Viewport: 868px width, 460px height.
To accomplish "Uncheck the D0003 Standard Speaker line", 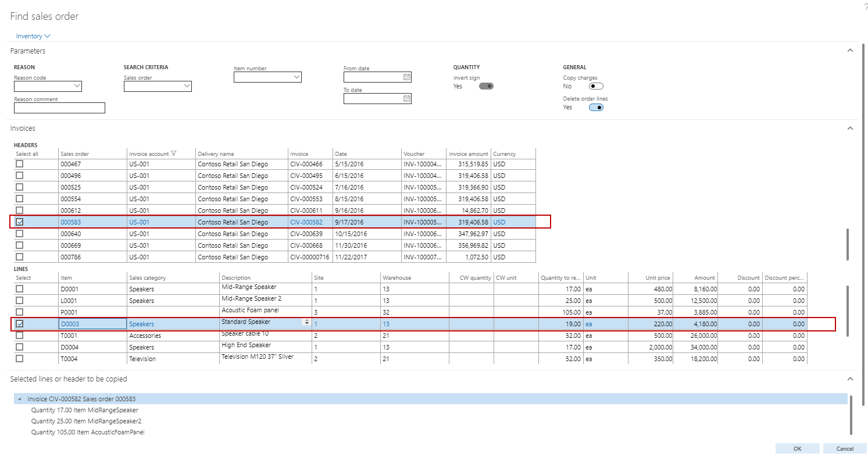I will point(20,324).
